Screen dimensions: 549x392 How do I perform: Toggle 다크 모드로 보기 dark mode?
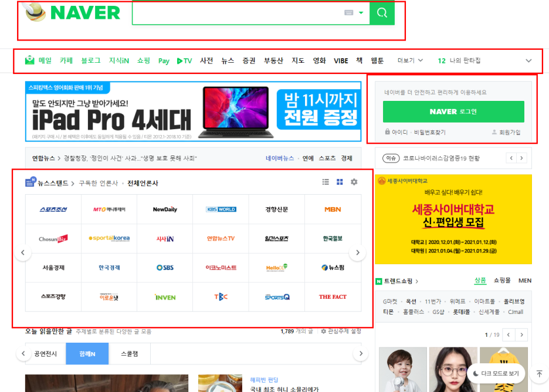click(x=496, y=373)
